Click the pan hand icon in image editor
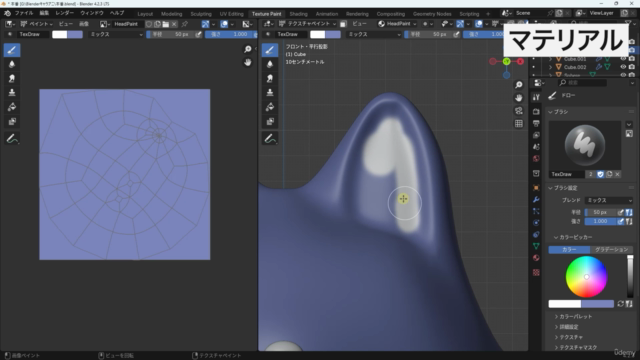 pyautogui.click(x=248, y=62)
